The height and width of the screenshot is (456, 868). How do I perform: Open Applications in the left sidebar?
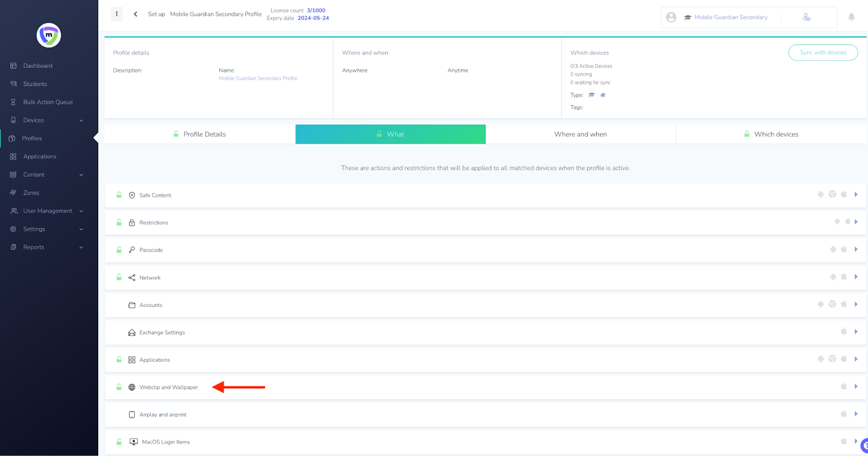pyautogui.click(x=40, y=156)
